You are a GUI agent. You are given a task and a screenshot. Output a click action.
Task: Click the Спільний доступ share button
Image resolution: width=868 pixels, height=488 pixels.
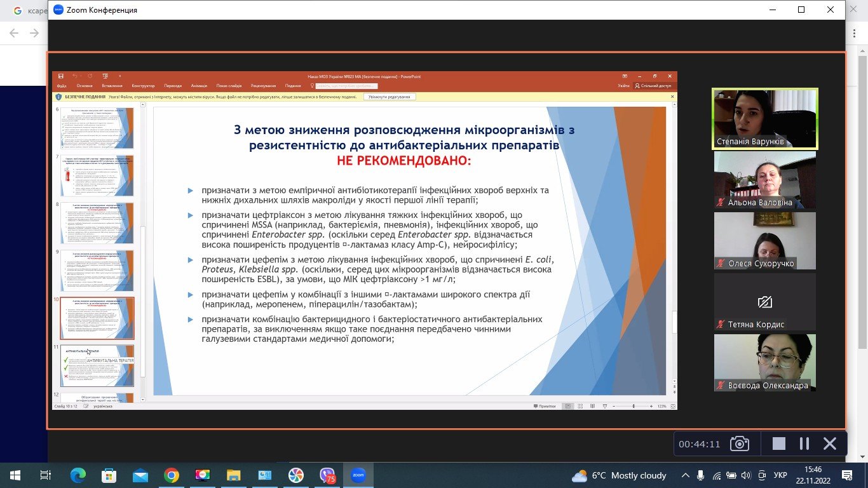point(653,86)
